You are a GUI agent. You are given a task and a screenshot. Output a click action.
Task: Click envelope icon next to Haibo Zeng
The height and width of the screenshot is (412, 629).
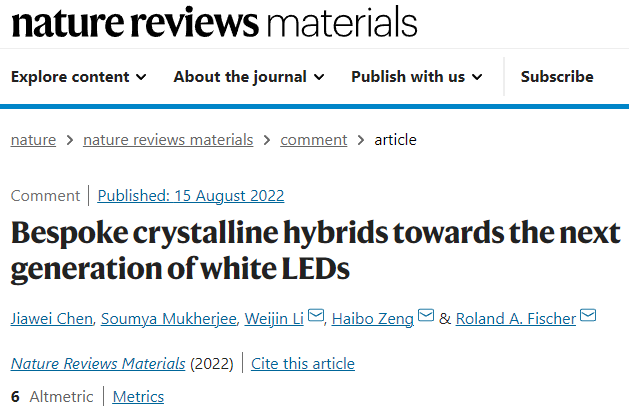(x=426, y=317)
